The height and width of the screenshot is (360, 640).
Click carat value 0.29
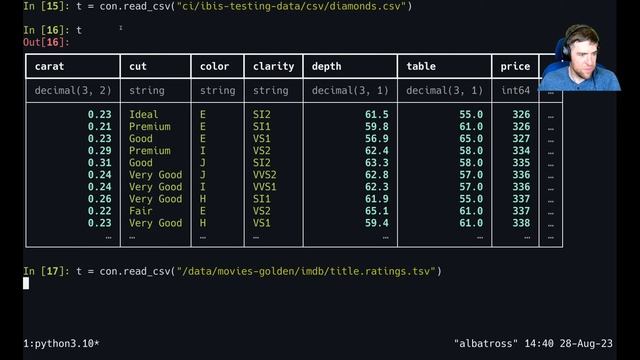100,151
